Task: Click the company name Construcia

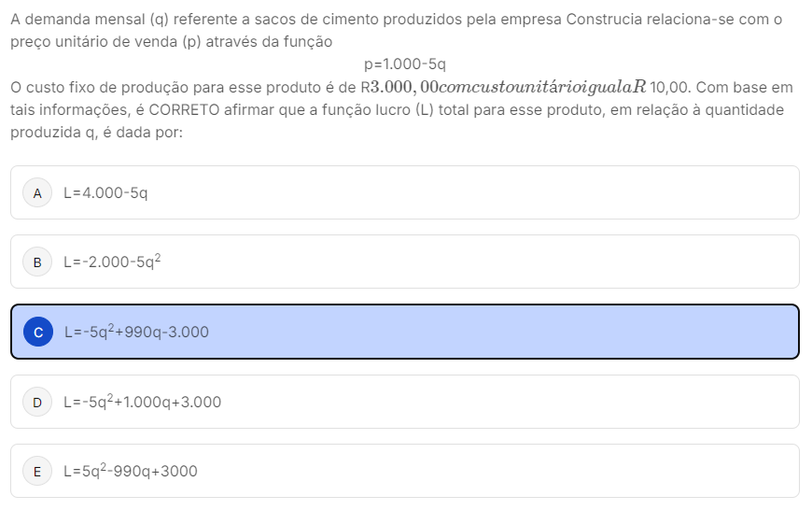Action: [x=607, y=19]
